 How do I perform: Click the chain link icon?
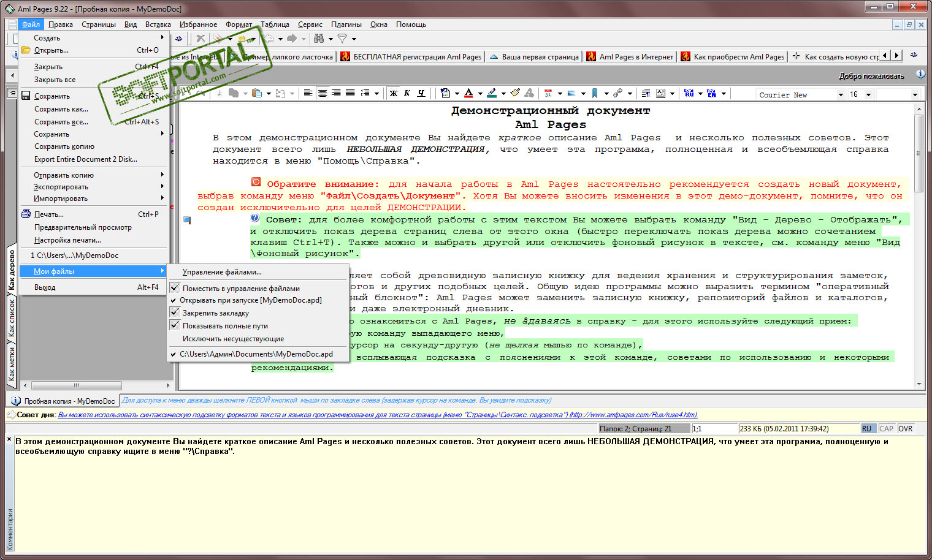[617, 93]
